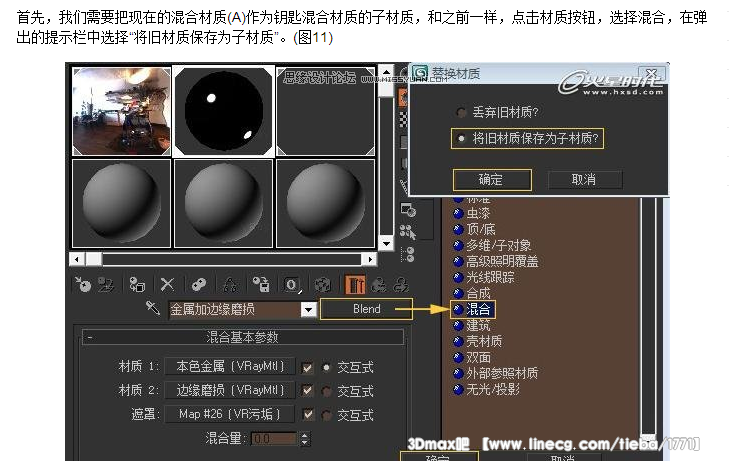
Task: Click the vertical sample slot scrollbar track
Action: [386, 166]
